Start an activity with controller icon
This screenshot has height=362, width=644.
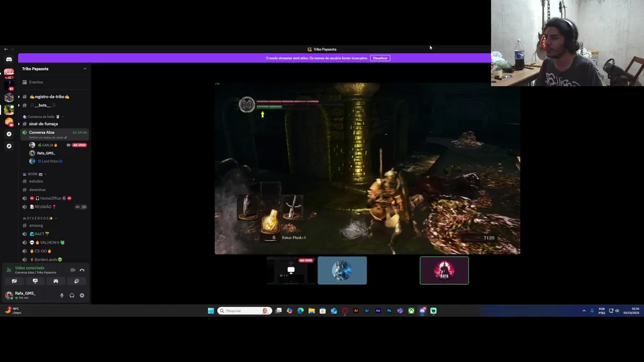point(56,281)
